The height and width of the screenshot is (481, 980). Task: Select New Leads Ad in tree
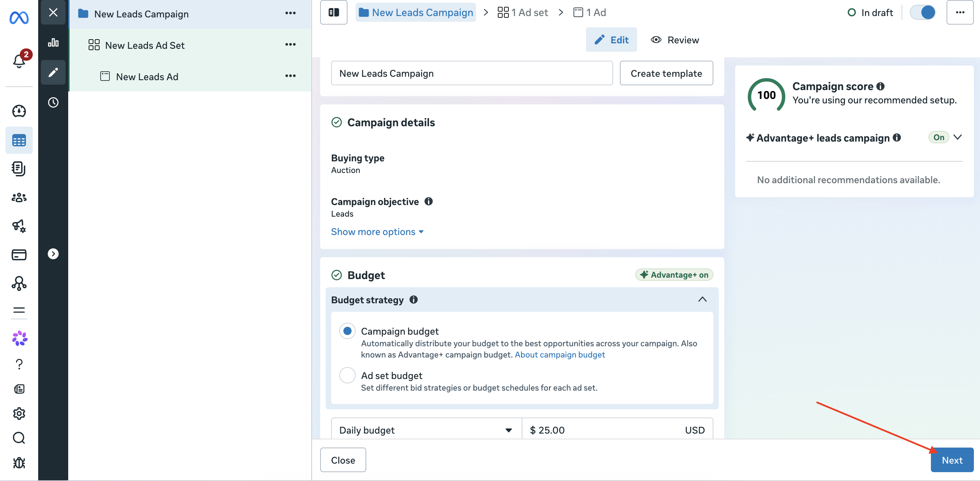tap(190, 76)
